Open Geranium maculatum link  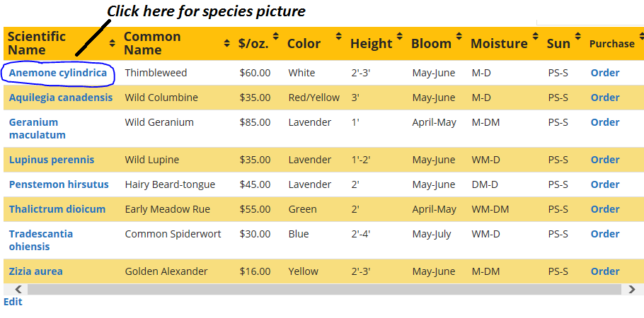38,129
